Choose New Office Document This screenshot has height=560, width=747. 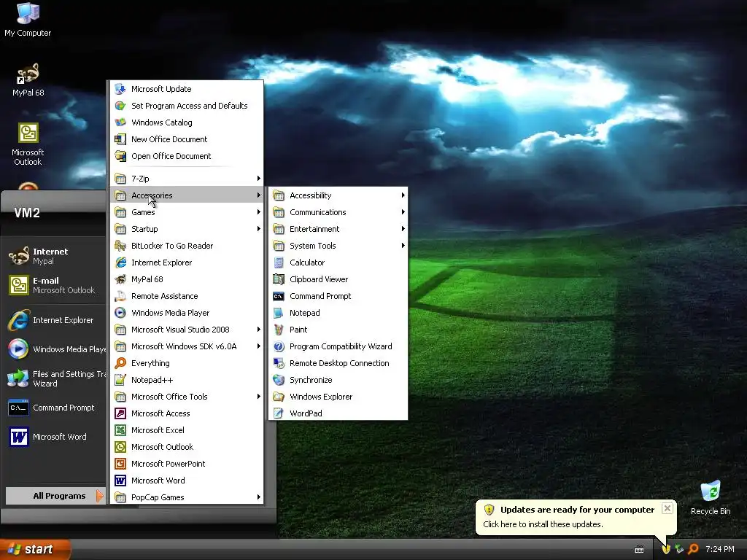(187, 139)
